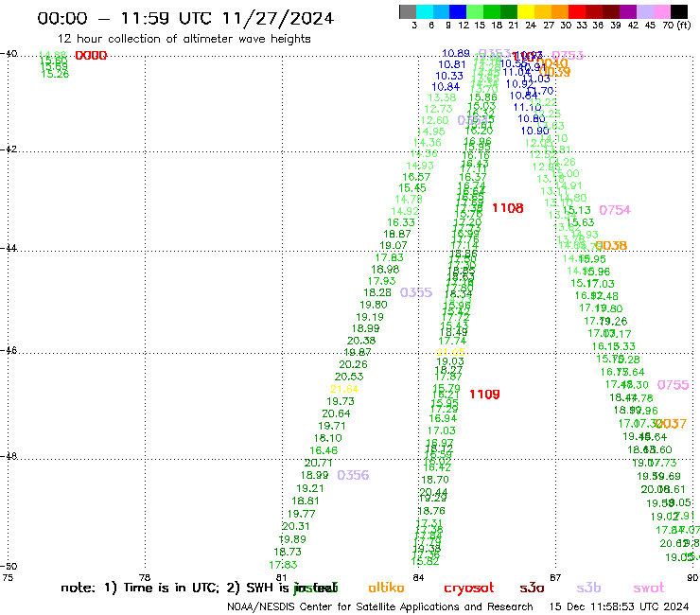The image size is (700, 615).
Task: Select the 20.71 wave height value
Action: [x=318, y=464]
